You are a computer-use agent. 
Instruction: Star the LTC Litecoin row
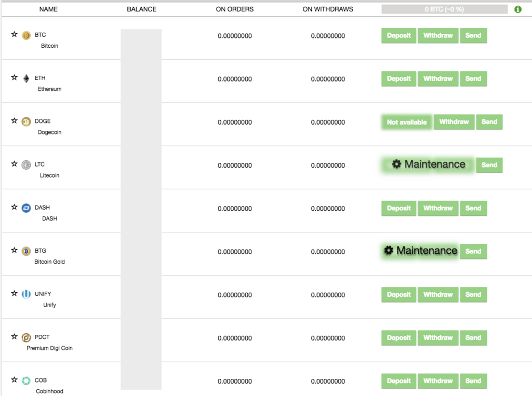tap(14, 164)
